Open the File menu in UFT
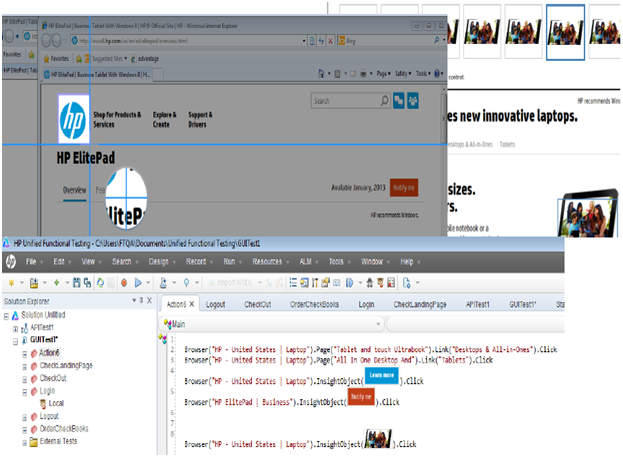 pyautogui.click(x=31, y=261)
